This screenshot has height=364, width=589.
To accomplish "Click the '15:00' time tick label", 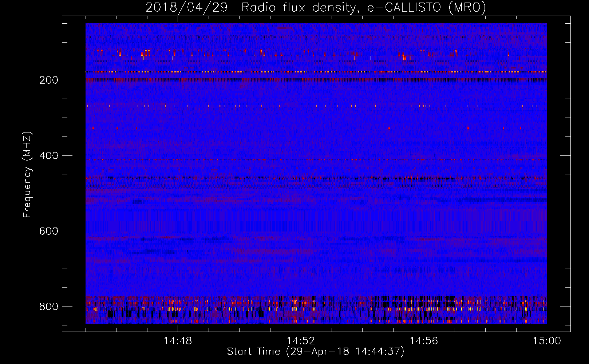I will click(547, 341).
